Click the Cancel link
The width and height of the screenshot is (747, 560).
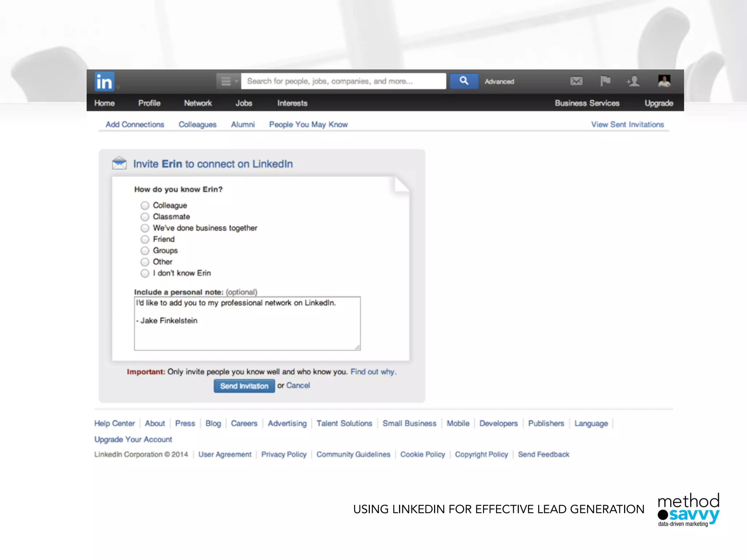coord(298,386)
